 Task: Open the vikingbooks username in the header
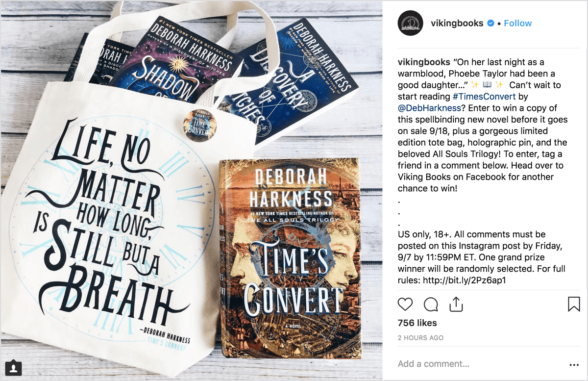tap(457, 23)
